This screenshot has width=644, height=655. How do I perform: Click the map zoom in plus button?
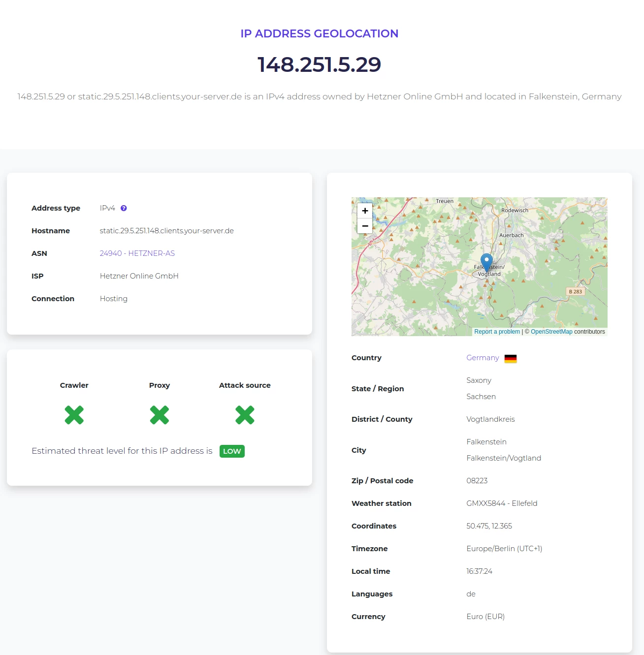[365, 211]
